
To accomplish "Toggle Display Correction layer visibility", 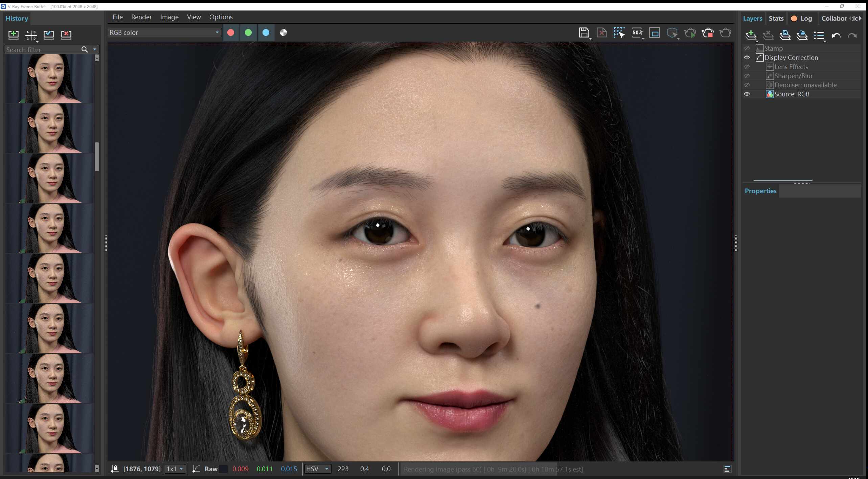I will point(747,58).
